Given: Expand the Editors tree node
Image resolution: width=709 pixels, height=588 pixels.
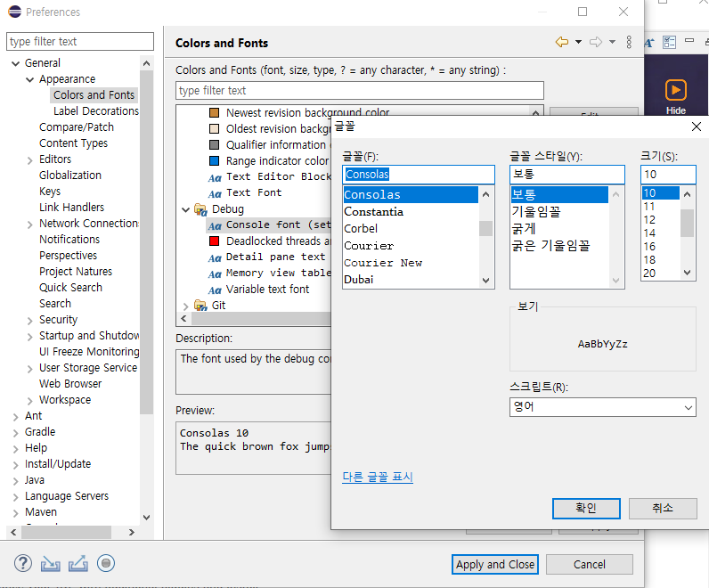Looking at the screenshot, I should pos(30,160).
